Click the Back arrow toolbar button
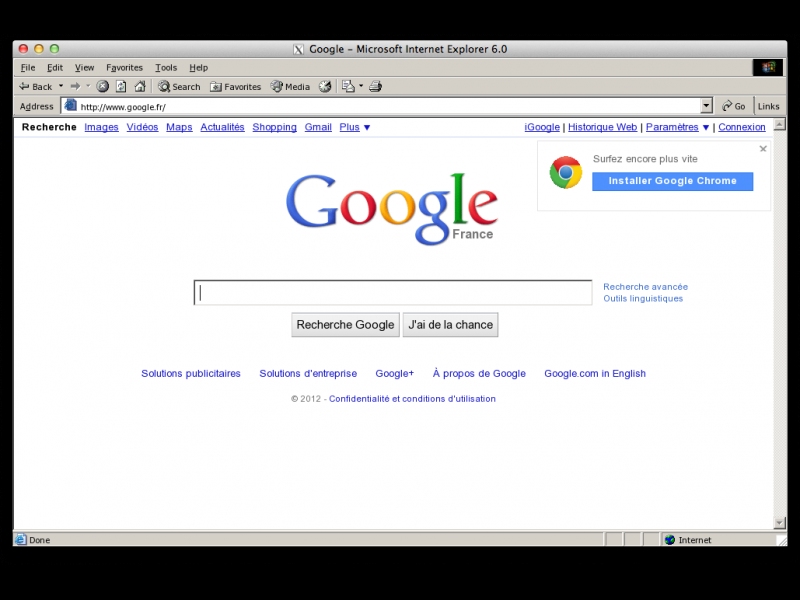800x600 pixels. click(x=35, y=87)
